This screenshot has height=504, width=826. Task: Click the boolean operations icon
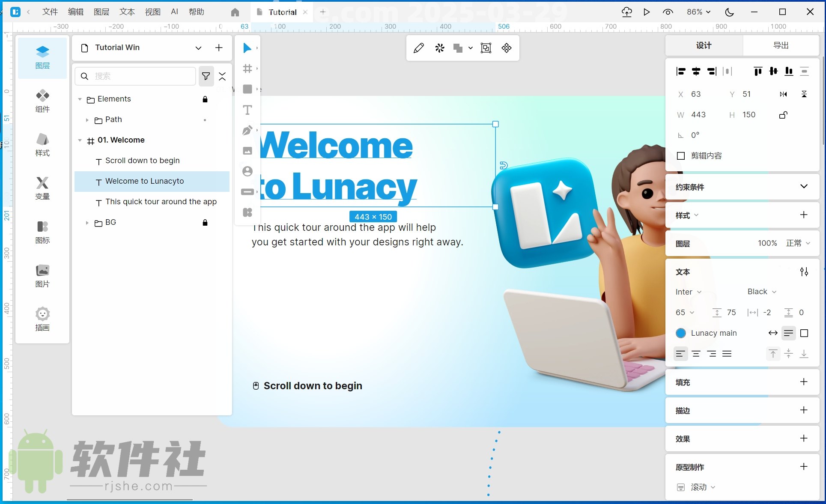tap(458, 48)
